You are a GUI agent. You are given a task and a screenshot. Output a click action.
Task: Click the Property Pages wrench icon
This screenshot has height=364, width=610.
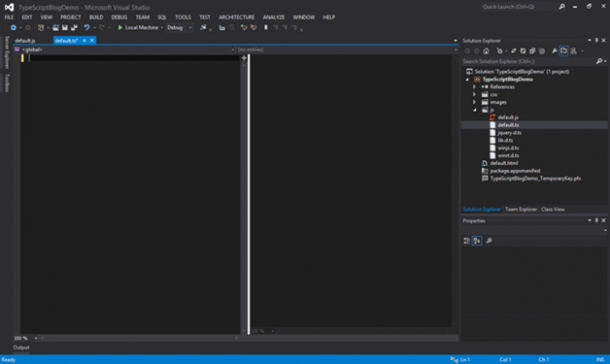coord(489,241)
